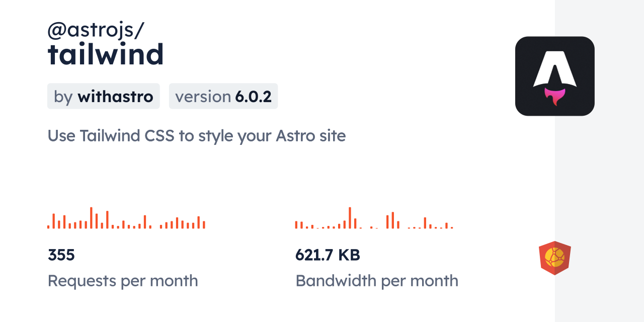Click the requests sparkline chart
Image resolution: width=644 pixels, height=322 pixels.
point(126,218)
